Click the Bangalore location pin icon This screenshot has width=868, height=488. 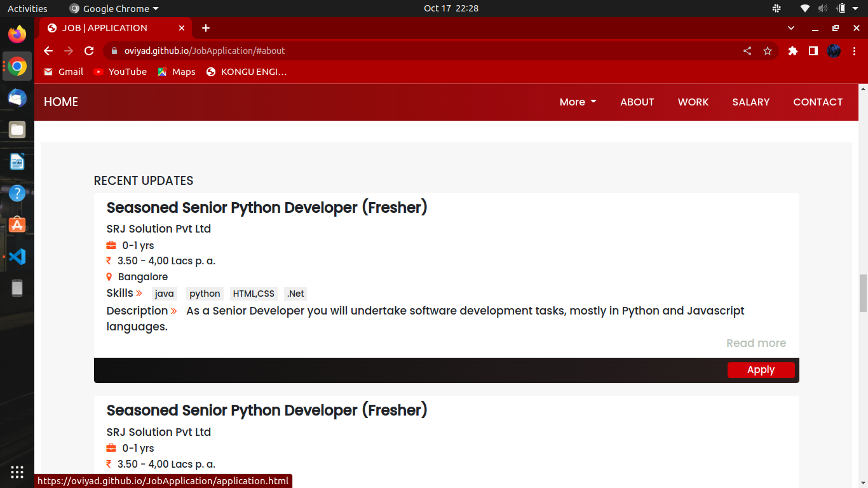tap(108, 276)
